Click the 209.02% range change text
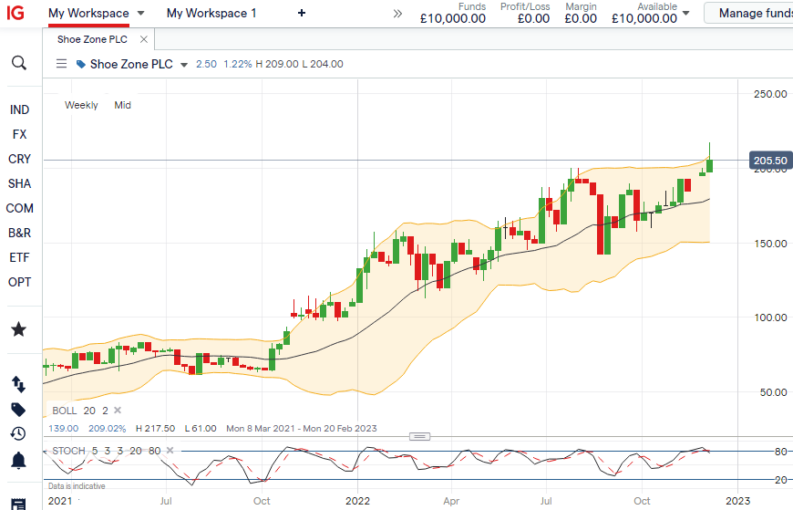 pos(107,429)
